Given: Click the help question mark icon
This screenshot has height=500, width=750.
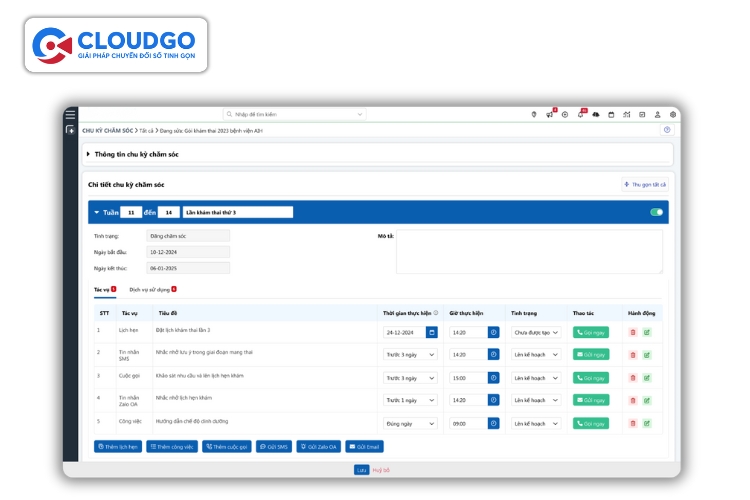Looking at the screenshot, I should point(667,130).
